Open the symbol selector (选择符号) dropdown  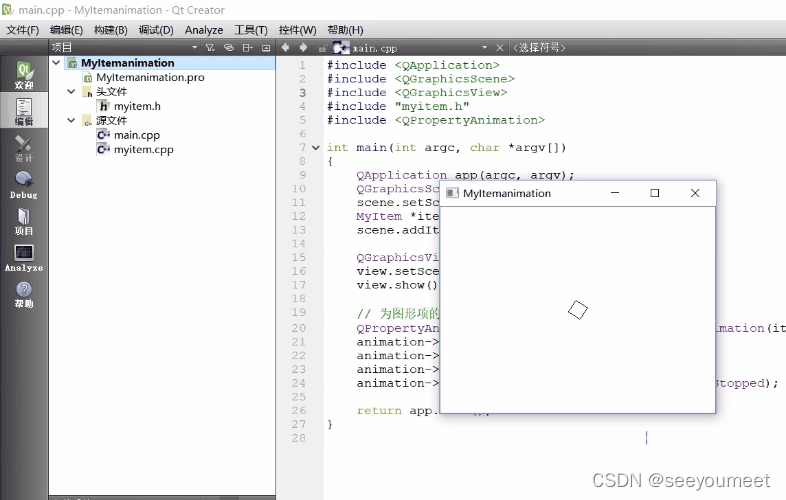tap(539, 48)
